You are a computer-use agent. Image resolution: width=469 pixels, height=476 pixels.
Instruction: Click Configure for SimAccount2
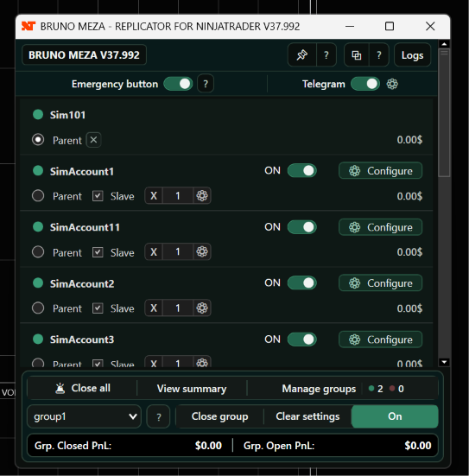click(380, 283)
